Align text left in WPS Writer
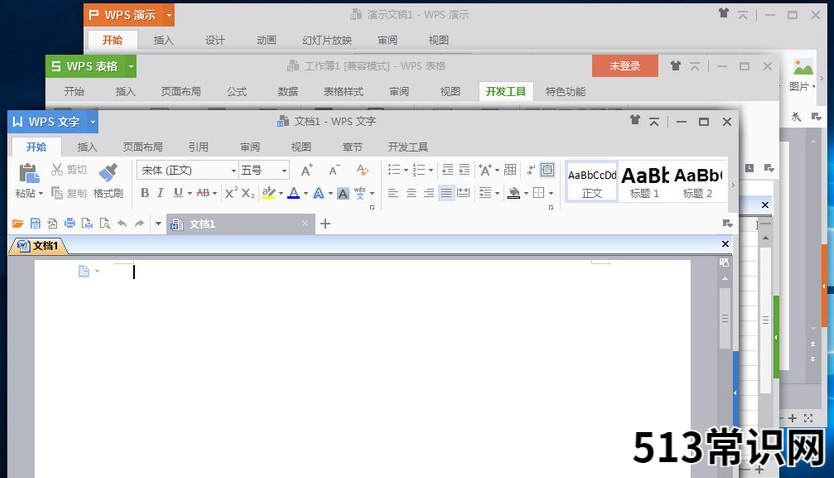834x478 pixels. pyautogui.click(x=393, y=193)
